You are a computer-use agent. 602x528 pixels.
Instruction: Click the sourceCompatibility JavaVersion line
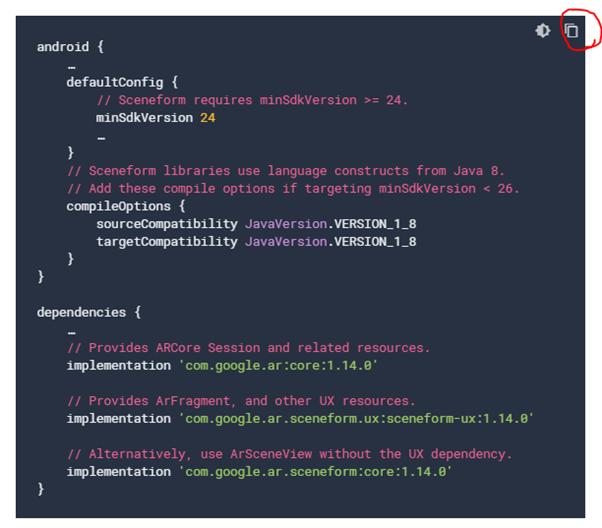pos(256,224)
